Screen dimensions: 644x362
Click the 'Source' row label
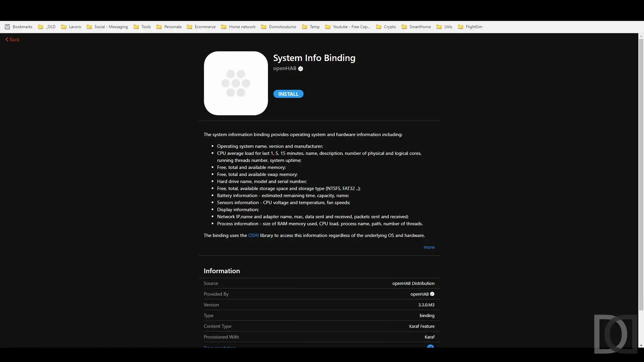[211, 283]
